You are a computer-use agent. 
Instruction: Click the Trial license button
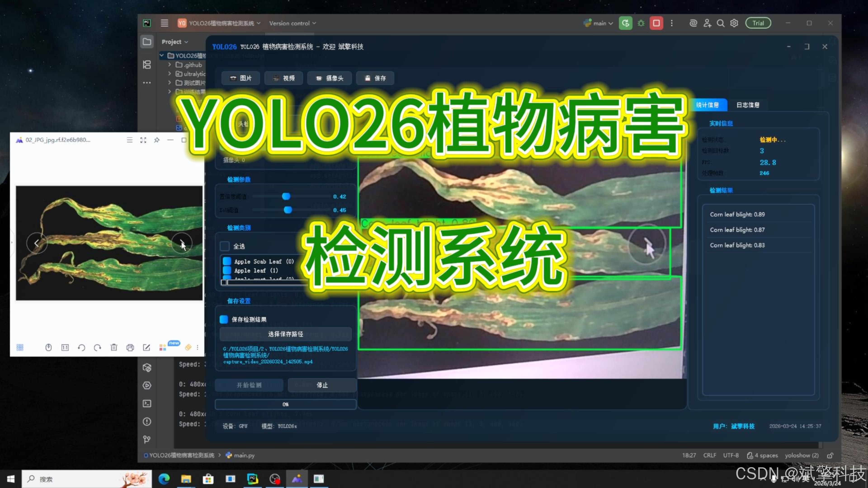[x=758, y=23]
